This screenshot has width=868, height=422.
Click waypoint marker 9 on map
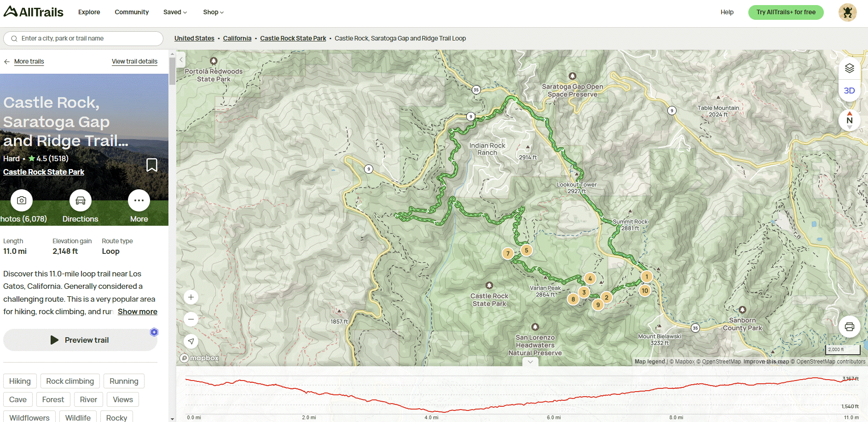click(598, 305)
